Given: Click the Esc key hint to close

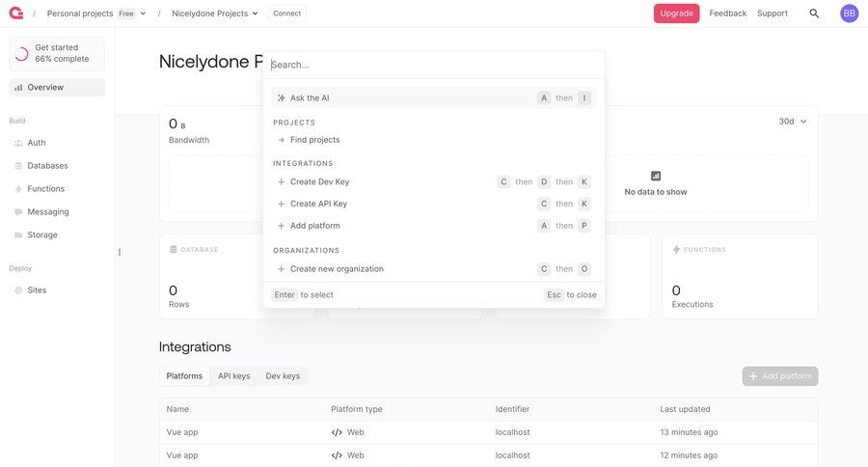Looking at the screenshot, I should [555, 294].
